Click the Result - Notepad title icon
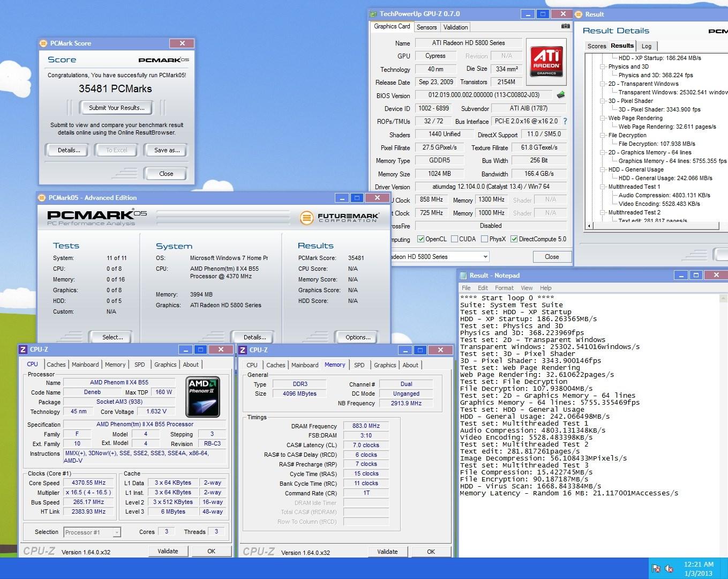728x579 pixels. click(463, 276)
